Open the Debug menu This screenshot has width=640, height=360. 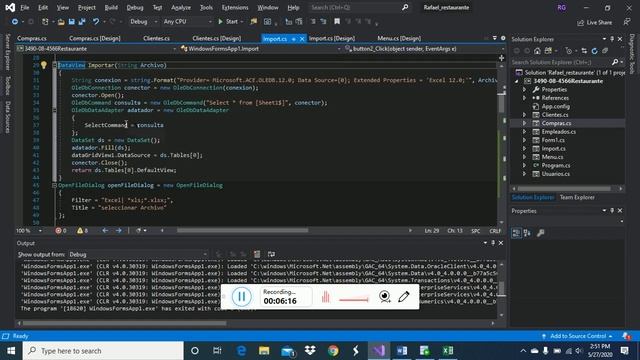point(135,7)
